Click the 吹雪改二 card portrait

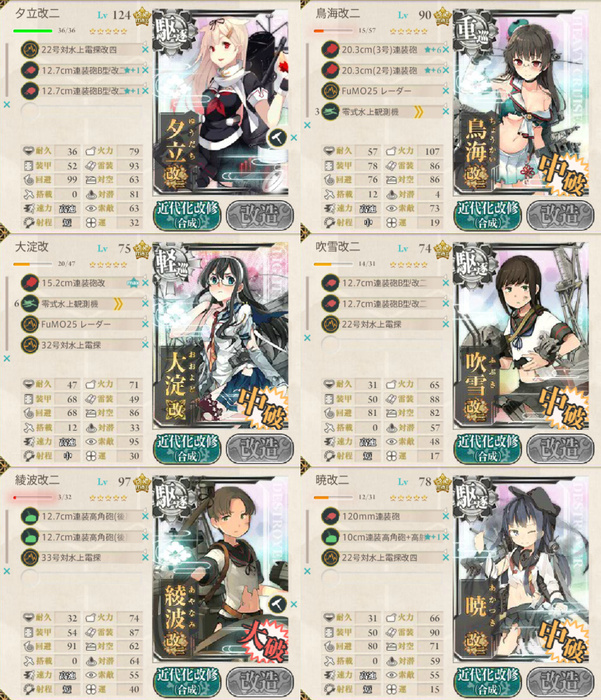click(x=520, y=335)
